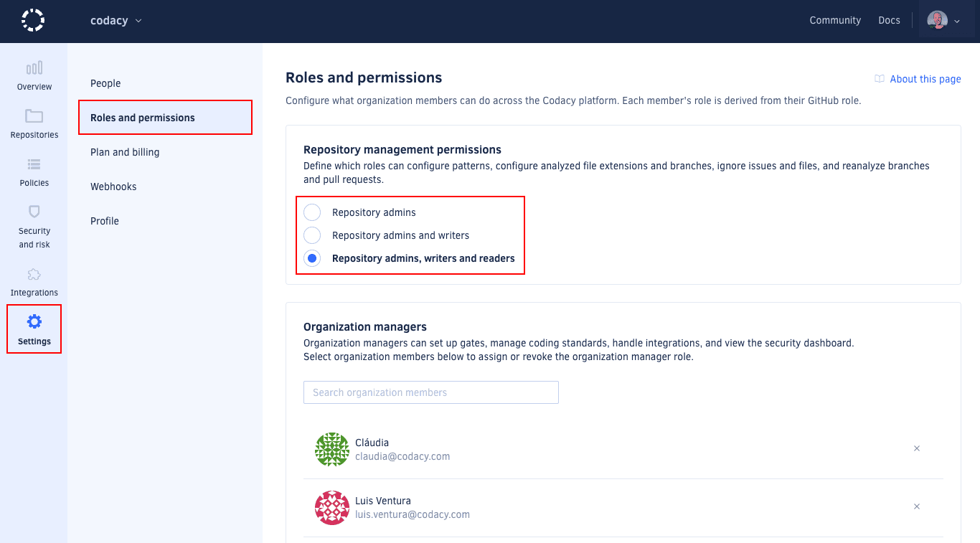Select the Settings gear in the sidebar

pyautogui.click(x=33, y=329)
